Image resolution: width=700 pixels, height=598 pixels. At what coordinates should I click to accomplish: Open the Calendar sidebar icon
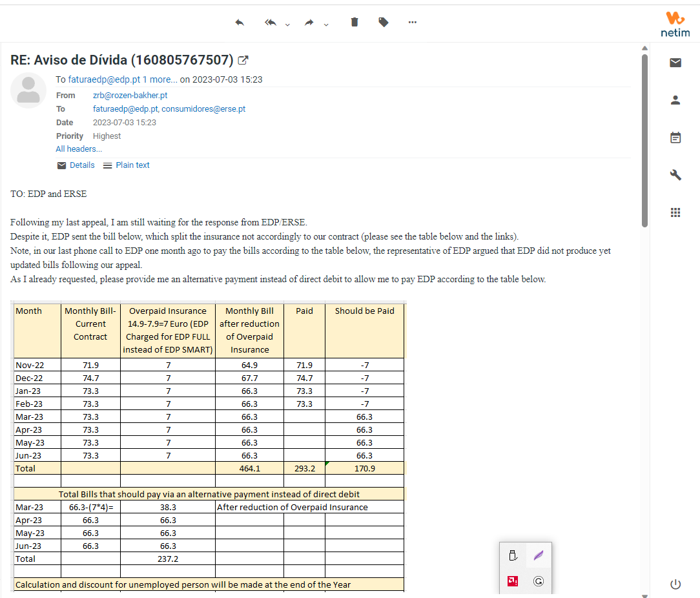[675, 138]
